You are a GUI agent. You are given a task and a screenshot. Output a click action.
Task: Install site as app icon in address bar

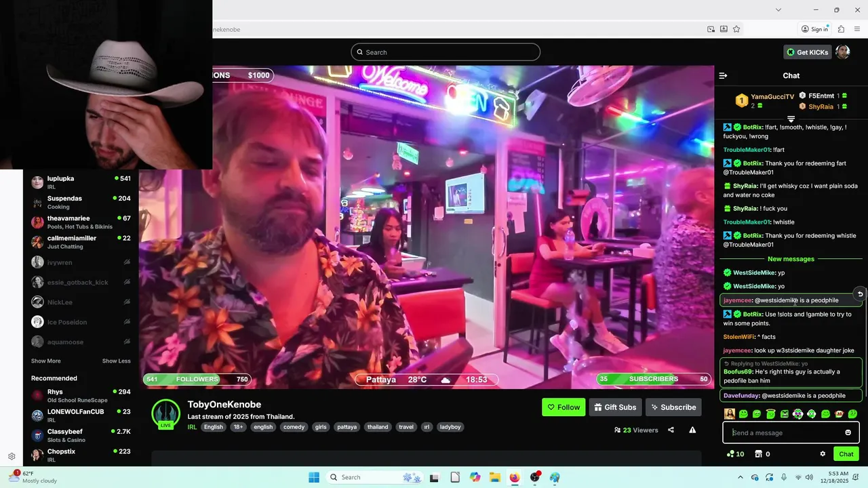(x=724, y=29)
